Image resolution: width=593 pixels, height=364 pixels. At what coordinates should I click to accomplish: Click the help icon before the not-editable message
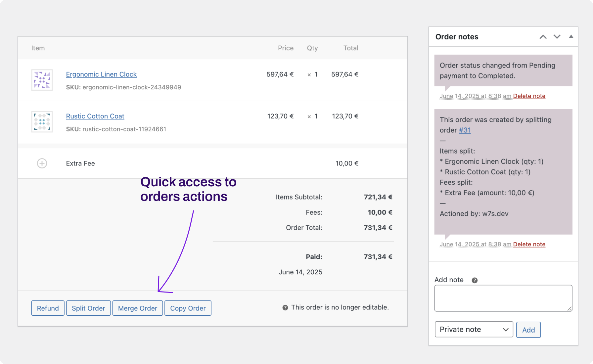(x=285, y=307)
